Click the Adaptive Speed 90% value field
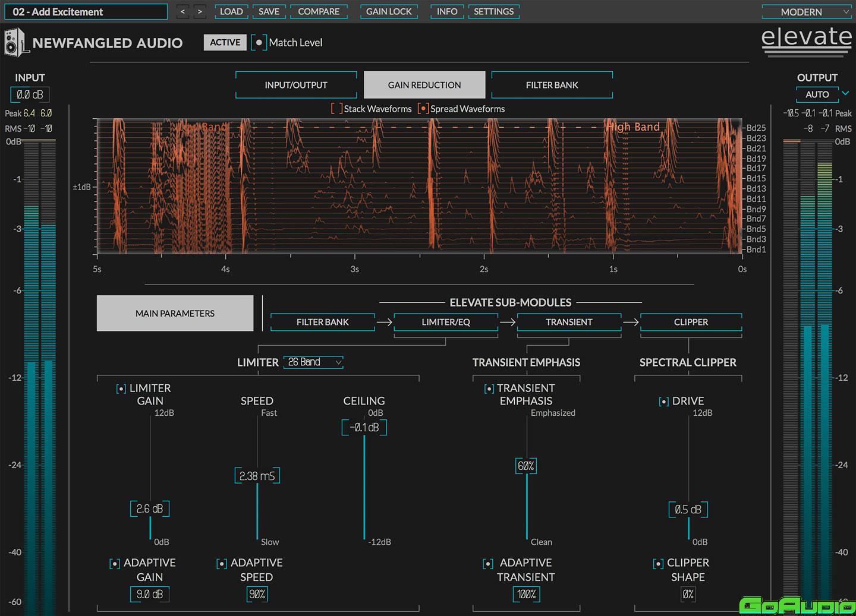 click(x=257, y=594)
